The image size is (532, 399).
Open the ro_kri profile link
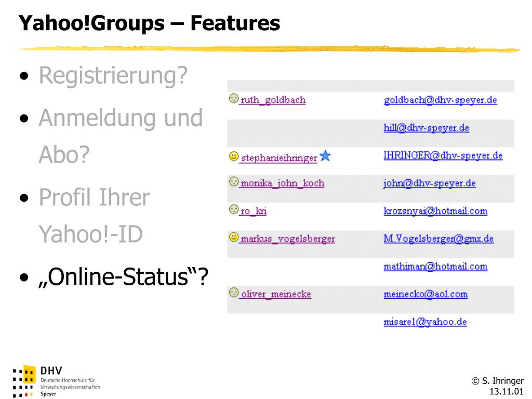(254, 211)
